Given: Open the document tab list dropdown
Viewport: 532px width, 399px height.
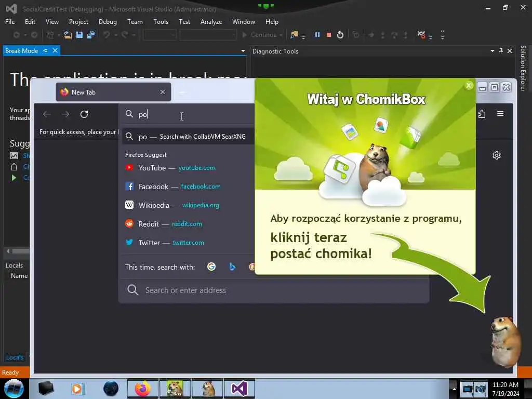Looking at the screenshot, I should pyautogui.click(x=243, y=51).
